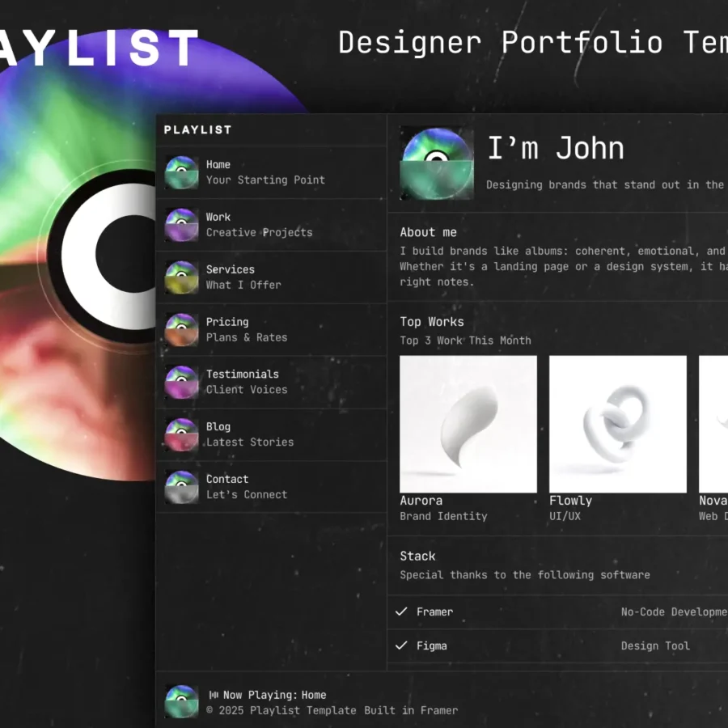Viewport: 728px width, 728px height.
Task: Click the red disc icon beside Blog
Action: coord(181,434)
